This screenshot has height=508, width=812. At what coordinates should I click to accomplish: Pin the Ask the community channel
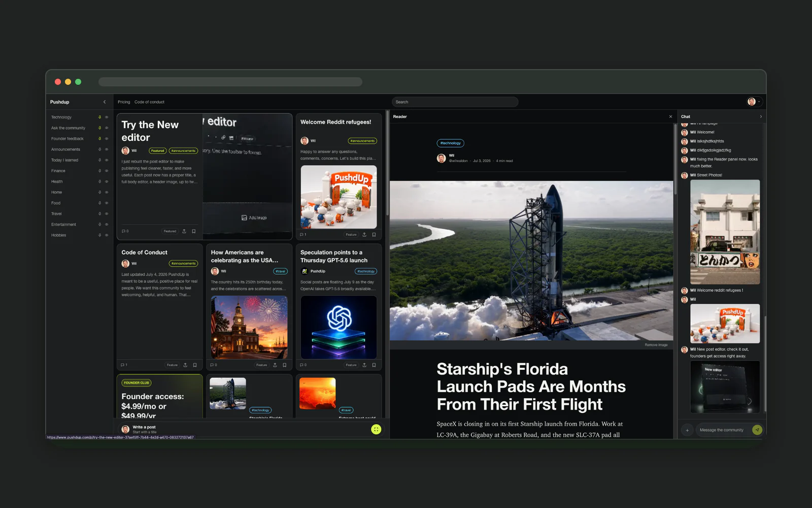click(x=99, y=128)
